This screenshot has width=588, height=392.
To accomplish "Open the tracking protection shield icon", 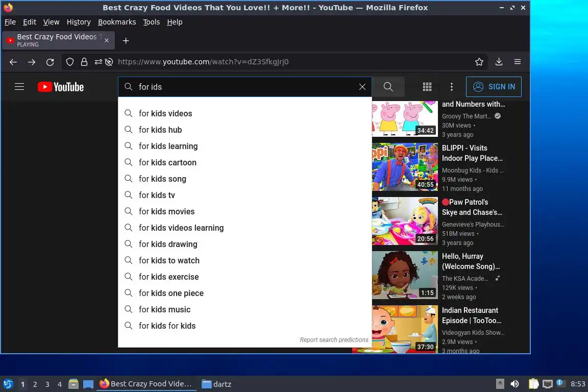I will point(70,62).
